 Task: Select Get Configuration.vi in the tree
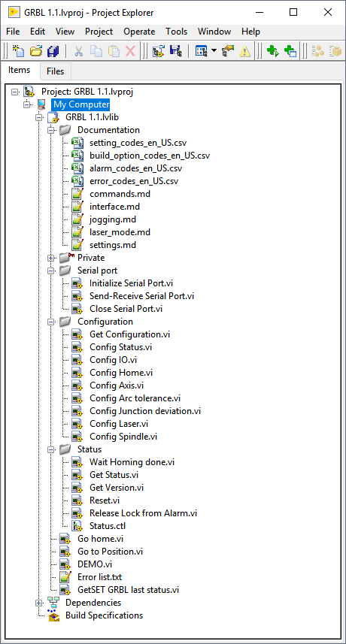point(129,334)
